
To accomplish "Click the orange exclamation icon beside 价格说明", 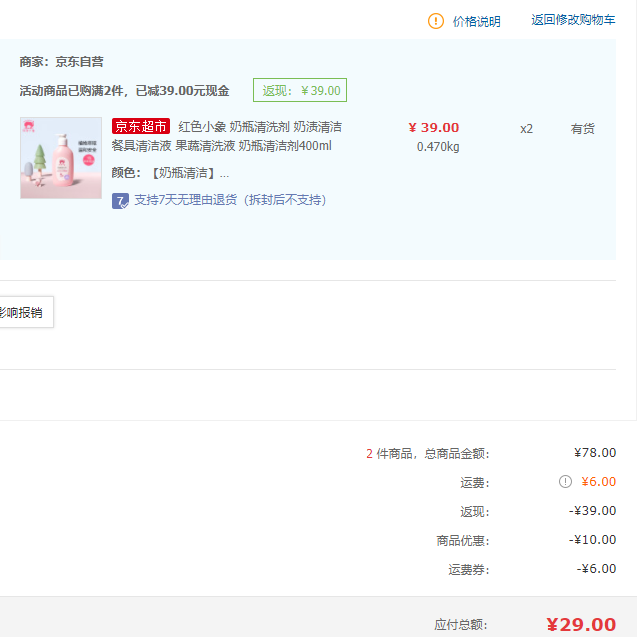I will (436, 21).
